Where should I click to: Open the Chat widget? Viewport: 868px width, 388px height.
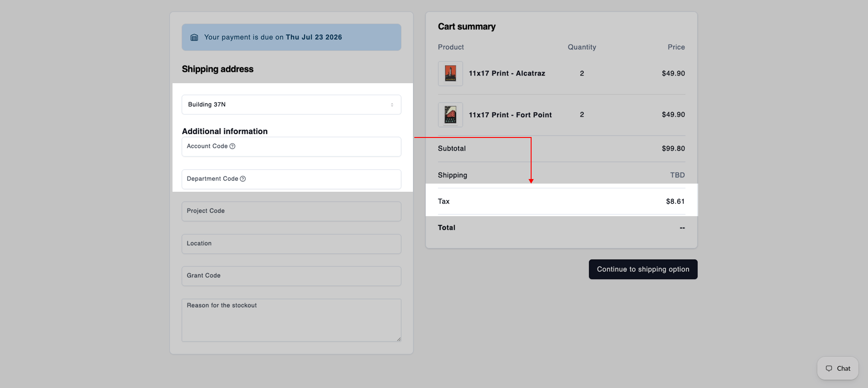(838, 368)
